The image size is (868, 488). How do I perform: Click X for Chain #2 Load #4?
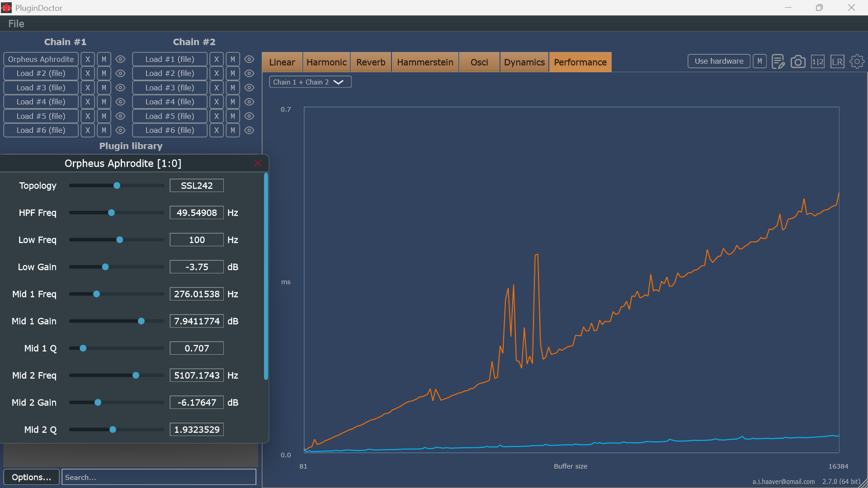[217, 102]
